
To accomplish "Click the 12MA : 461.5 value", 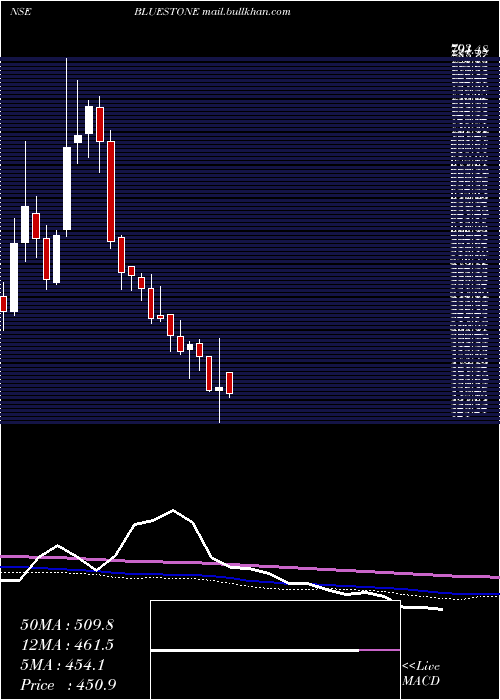I will pos(67,645).
